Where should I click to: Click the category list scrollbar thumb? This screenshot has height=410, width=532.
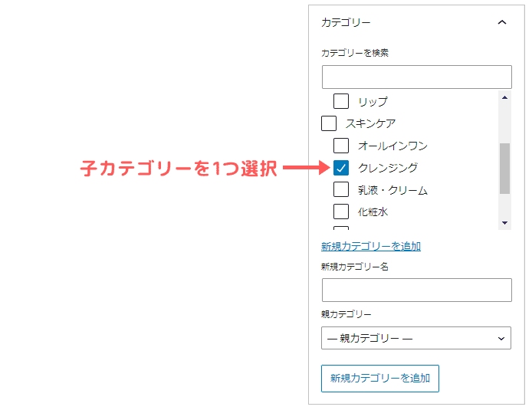click(504, 169)
